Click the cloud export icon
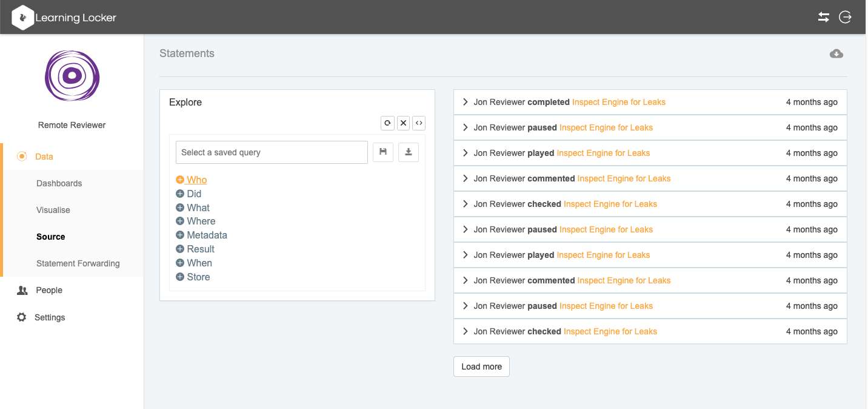 [x=836, y=53]
